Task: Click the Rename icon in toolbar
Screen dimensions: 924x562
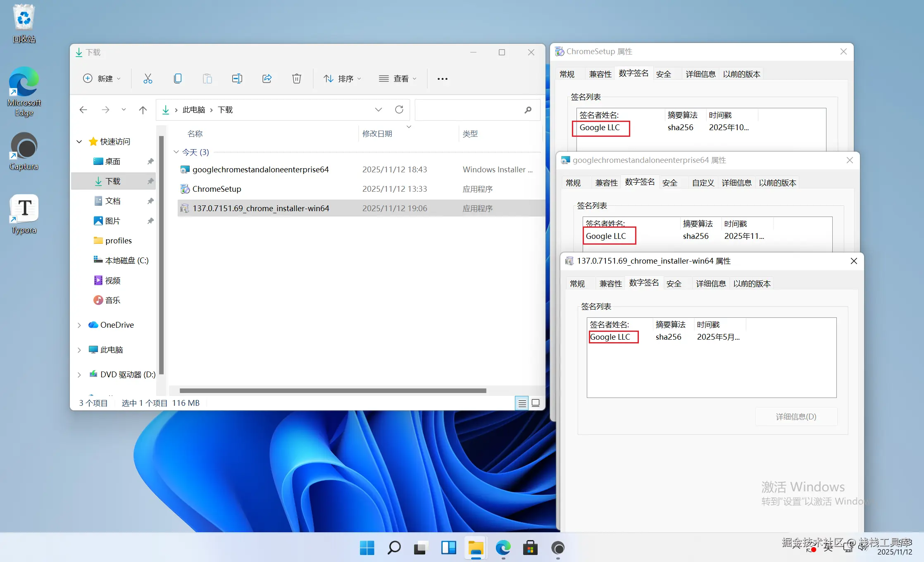Action: click(237, 79)
